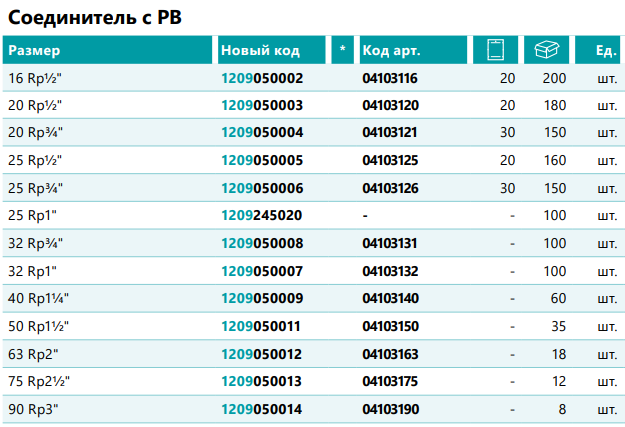Click new code 1209050003
Screen dimensions: 625x427
[262, 105]
